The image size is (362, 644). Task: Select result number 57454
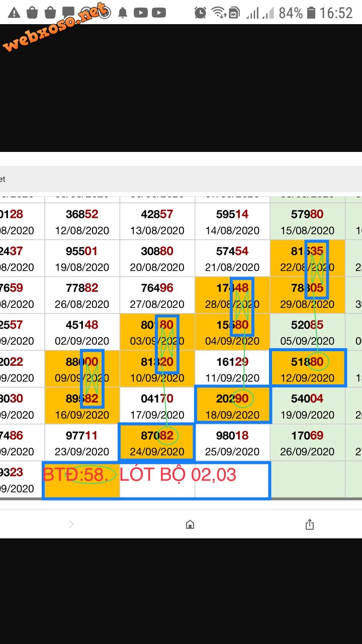(x=232, y=251)
